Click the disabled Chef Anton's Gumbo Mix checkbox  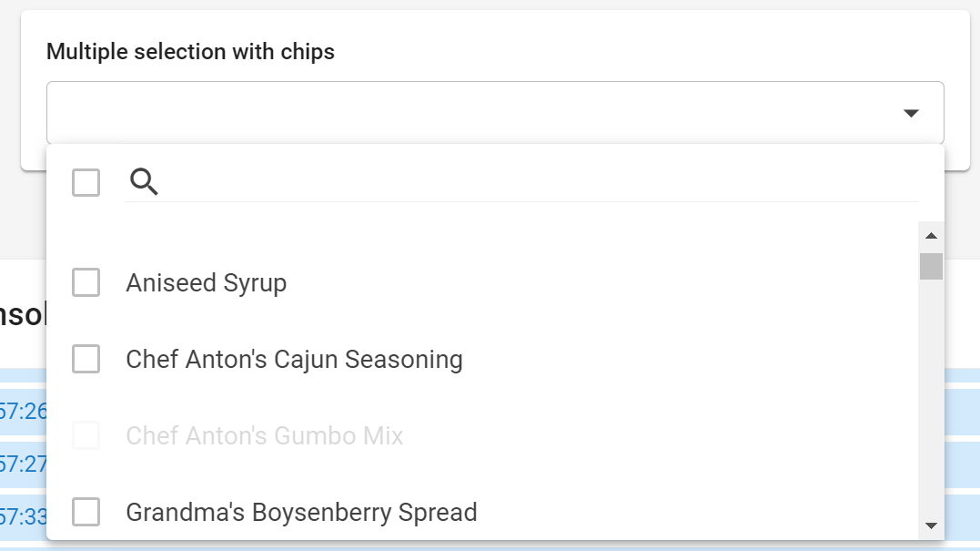(x=86, y=435)
